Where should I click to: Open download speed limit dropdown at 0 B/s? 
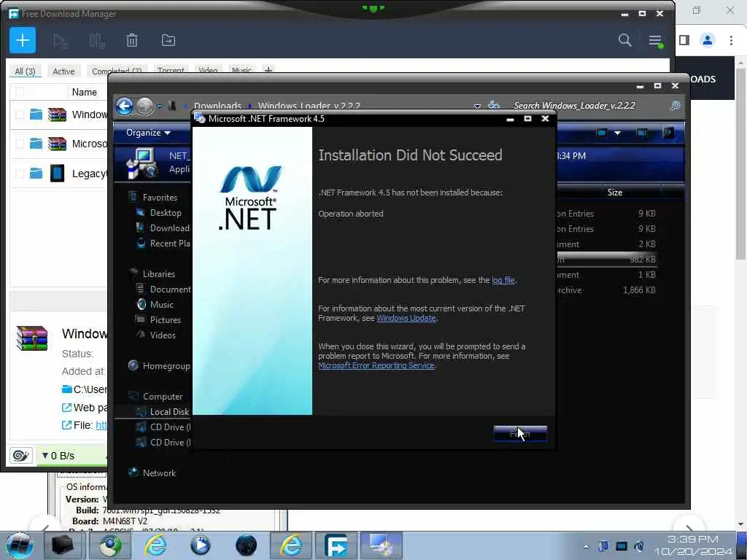(x=58, y=456)
